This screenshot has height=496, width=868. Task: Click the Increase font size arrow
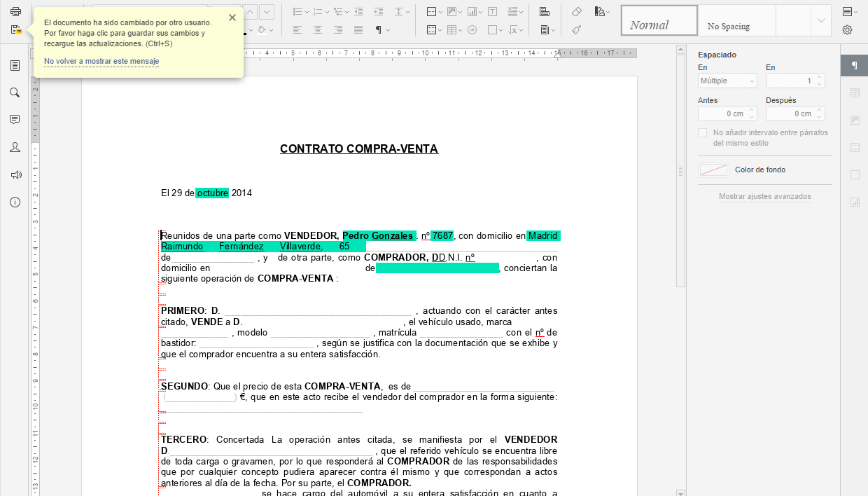[250, 12]
